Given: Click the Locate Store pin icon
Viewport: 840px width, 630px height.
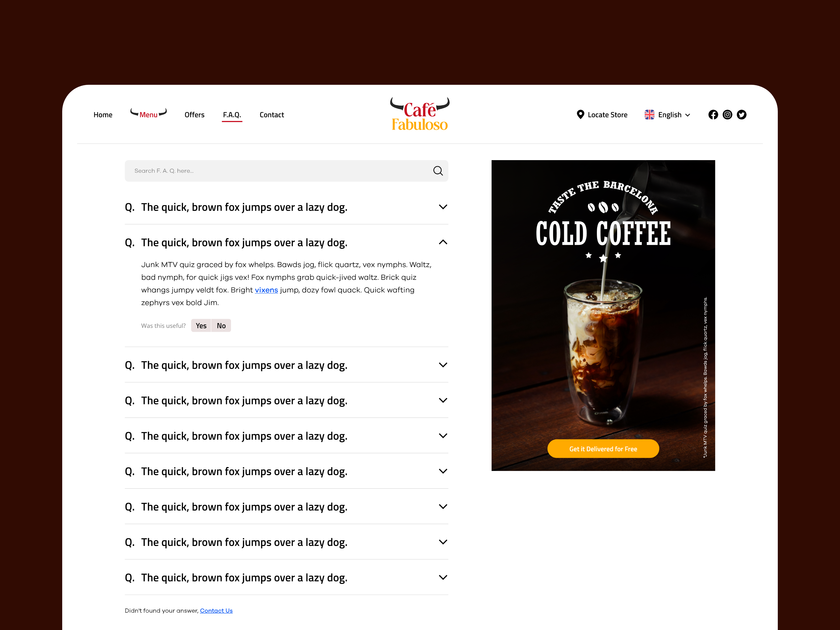Looking at the screenshot, I should pyautogui.click(x=580, y=115).
